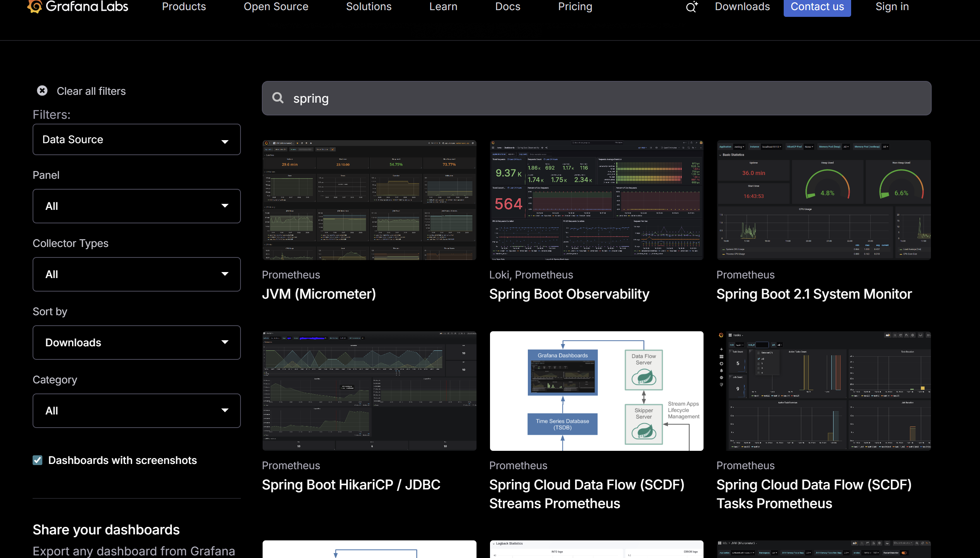980x558 pixels.
Task: Click the Clear all filters X icon
Action: [42, 90]
